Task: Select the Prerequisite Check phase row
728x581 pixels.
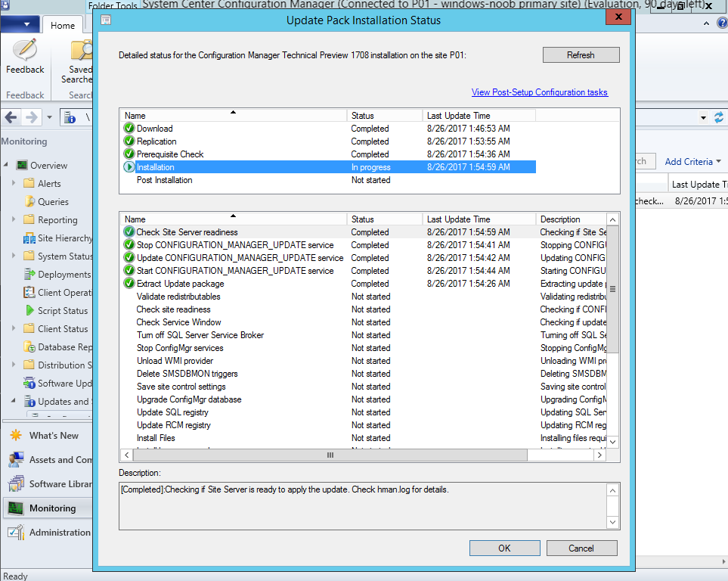Action: click(329, 154)
